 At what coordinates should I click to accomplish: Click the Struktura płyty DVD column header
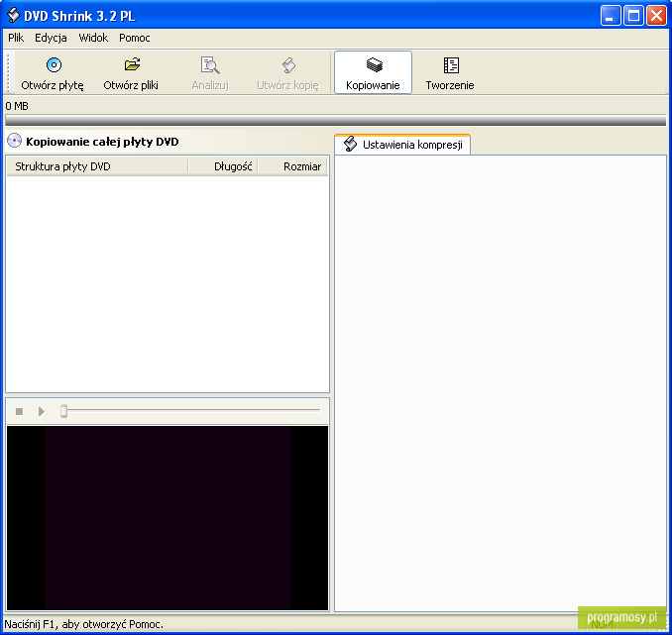click(x=97, y=166)
